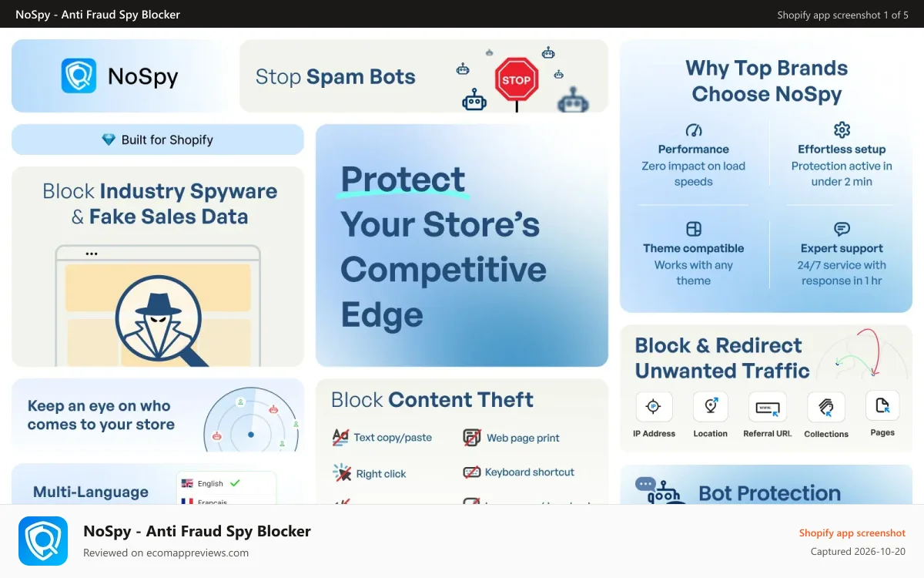Click the NoSpy - Anti Fraud Spy Blocker footer title
Screen dimensions: 924x578
(197, 531)
